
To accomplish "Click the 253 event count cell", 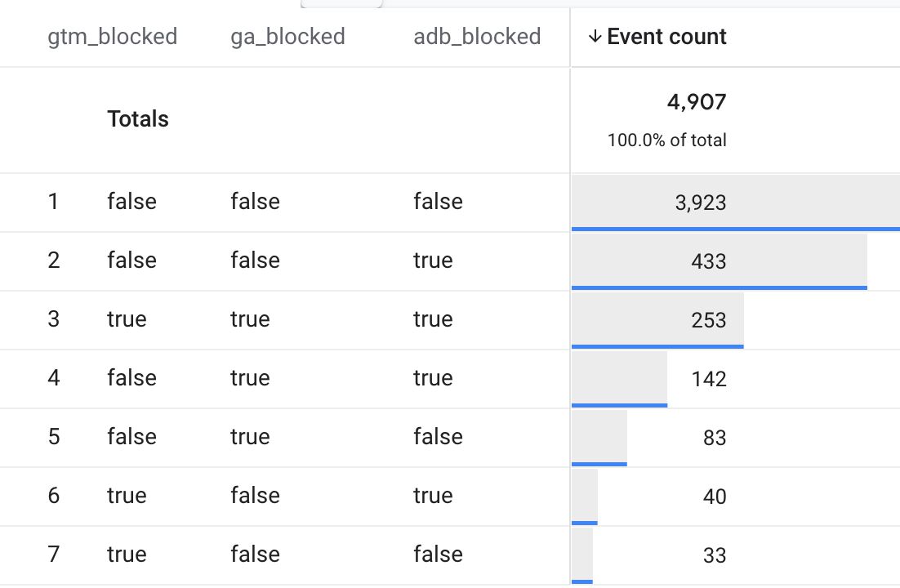I will point(709,320).
